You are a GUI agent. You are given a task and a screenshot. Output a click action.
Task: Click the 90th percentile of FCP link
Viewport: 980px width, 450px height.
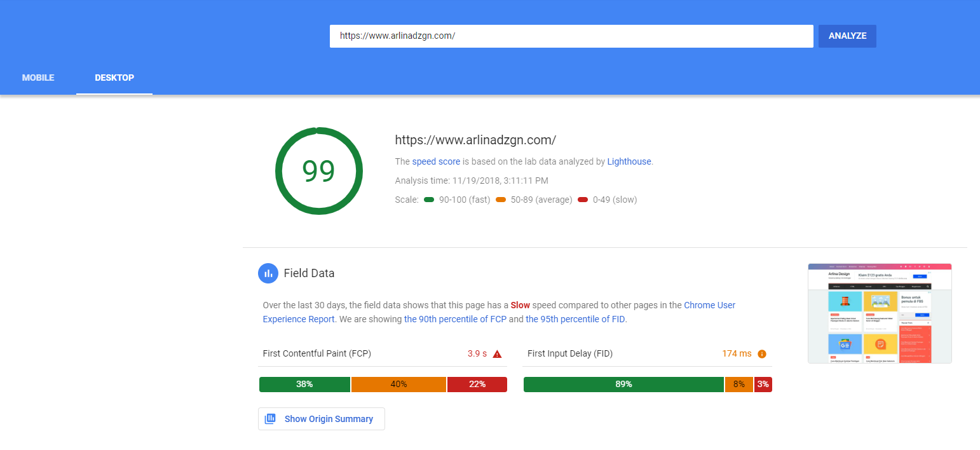coord(455,319)
